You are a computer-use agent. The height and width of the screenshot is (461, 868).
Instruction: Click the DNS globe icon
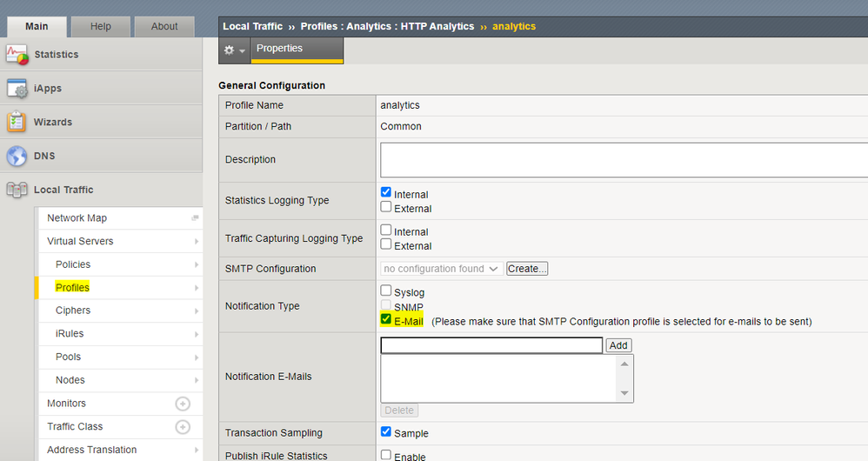tap(17, 157)
